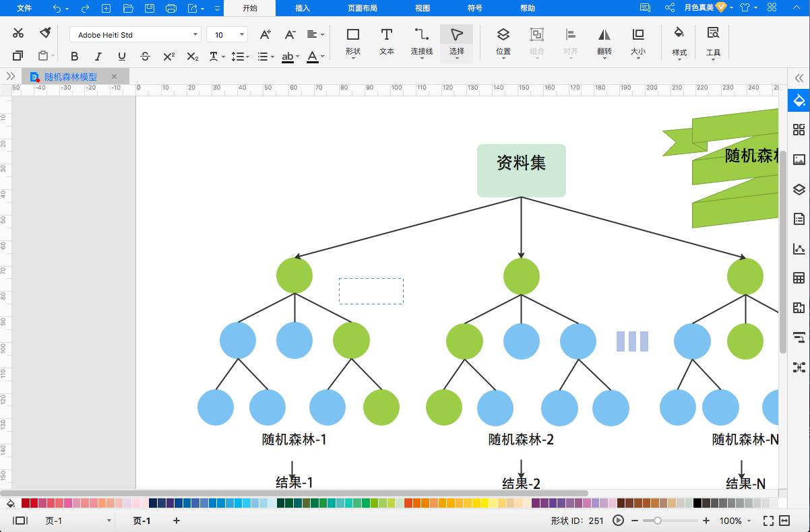810x532 pixels.
Task: Select the 形状 (Shape) tool
Action: [x=352, y=42]
